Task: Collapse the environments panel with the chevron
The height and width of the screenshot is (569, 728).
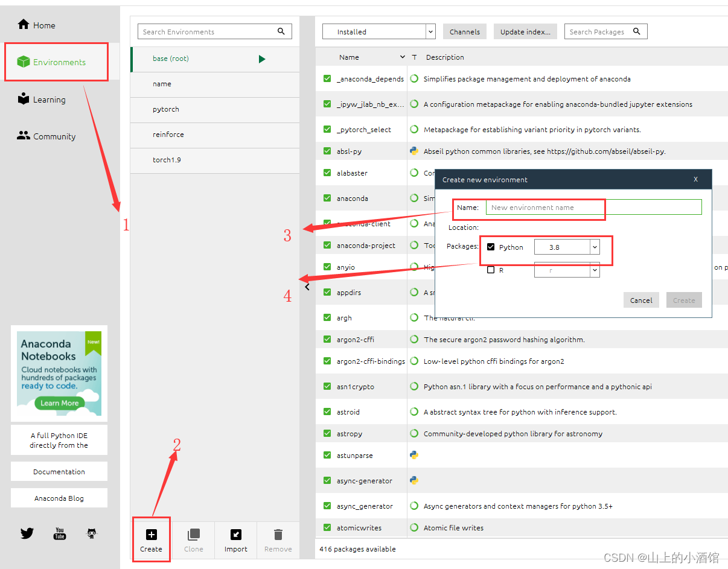Action: pos(307,287)
